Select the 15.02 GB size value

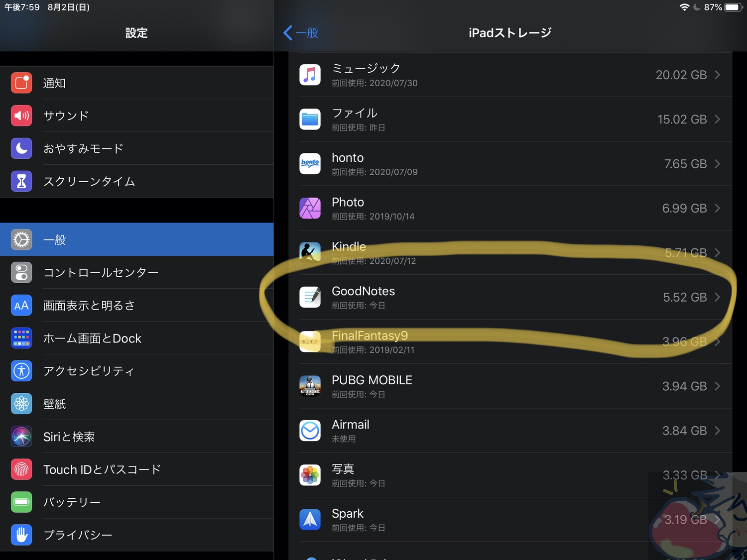[x=682, y=119]
